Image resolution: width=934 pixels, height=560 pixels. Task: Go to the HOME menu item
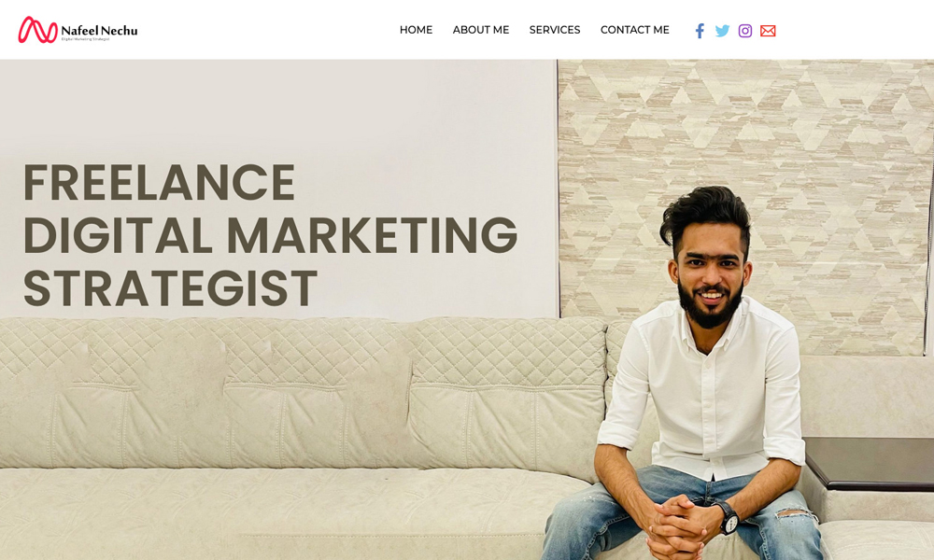pos(416,30)
